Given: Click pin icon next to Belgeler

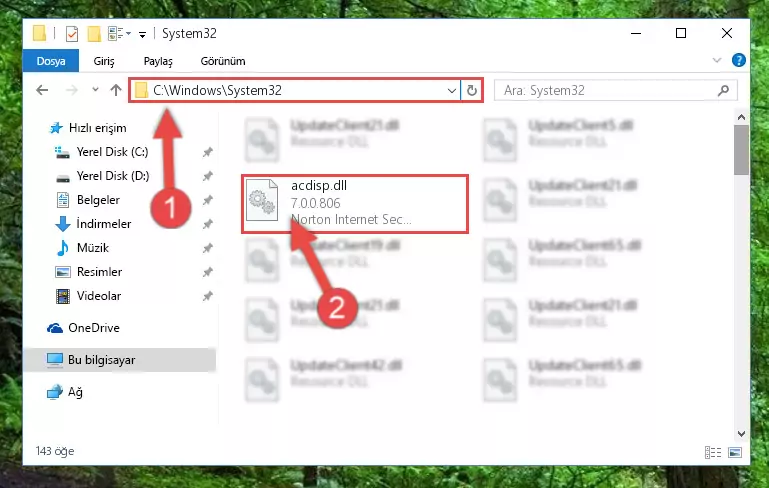Looking at the screenshot, I should (x=207, y=200).
